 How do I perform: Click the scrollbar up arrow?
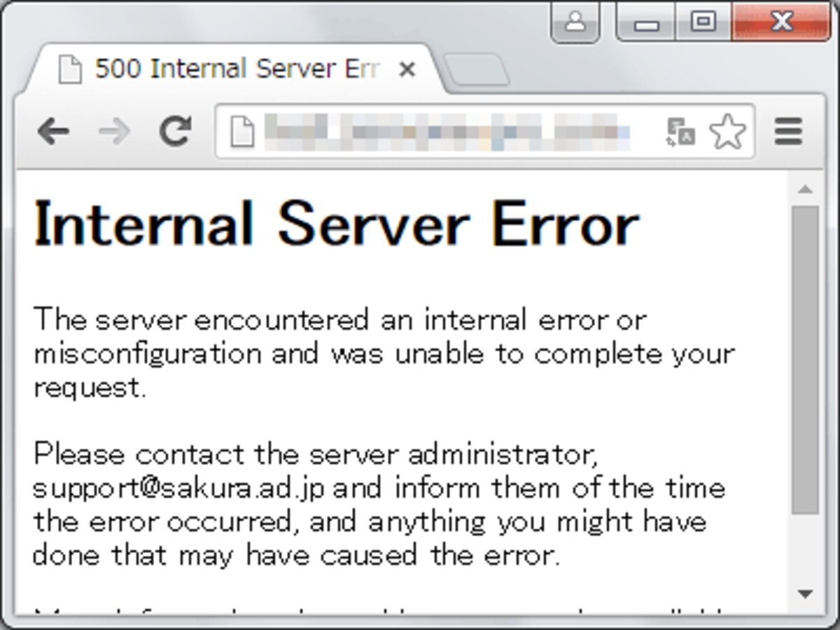point(805,189)
